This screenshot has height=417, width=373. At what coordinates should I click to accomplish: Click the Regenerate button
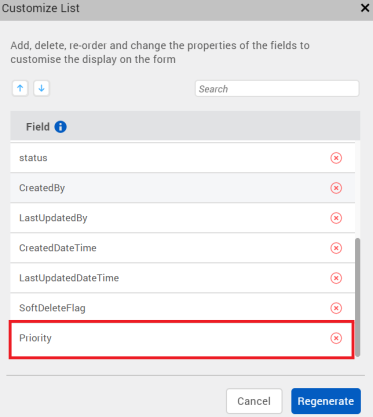coord(326,401)
